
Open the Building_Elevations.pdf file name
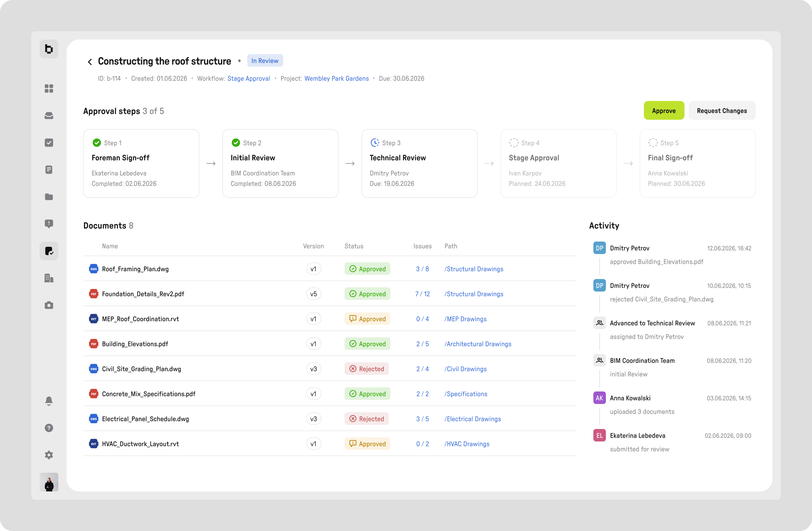[135, 344]
